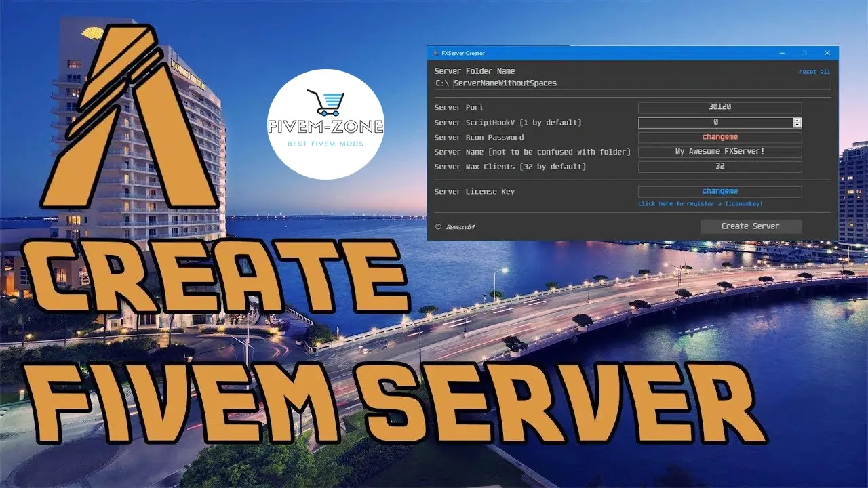Viewport: 868px width, 488px height.
Task: Decrease ScriptHookV value with the down arrow
Action: click(797, 125)
